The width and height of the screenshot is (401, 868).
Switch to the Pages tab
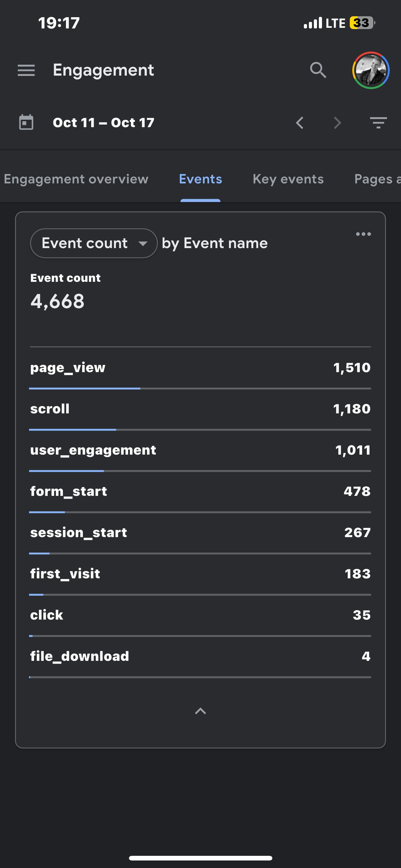tap(378, 179)
